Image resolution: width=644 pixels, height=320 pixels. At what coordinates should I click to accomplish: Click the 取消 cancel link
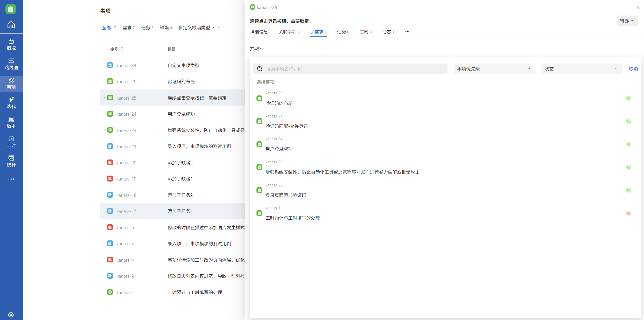(x=633, y=69)
